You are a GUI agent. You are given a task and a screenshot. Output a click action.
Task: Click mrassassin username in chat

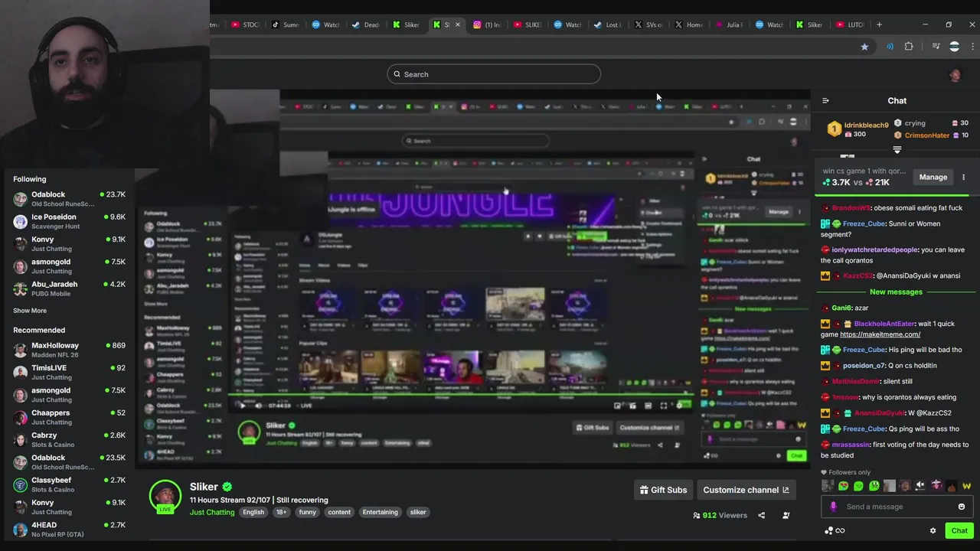[x=851, y=445]
